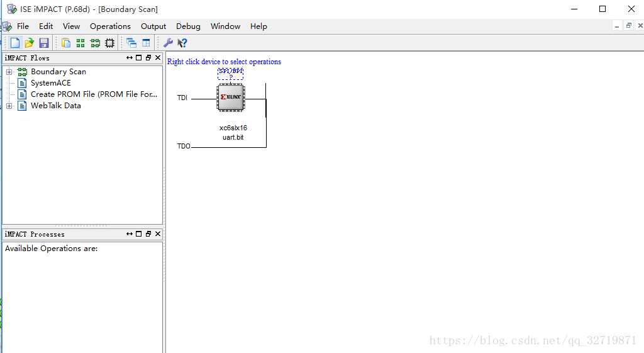Maximize the ISE iMPACT main window
The width and height of the screenshot is (644, 353).
[x=602, y=9]
